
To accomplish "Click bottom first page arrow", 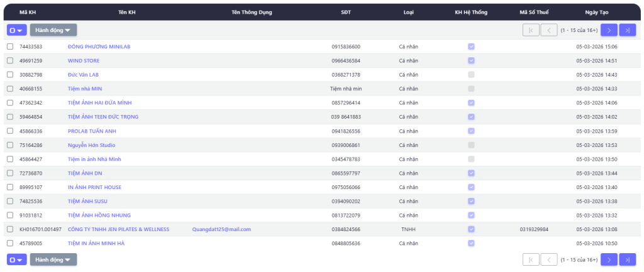I will coord(531,259).
